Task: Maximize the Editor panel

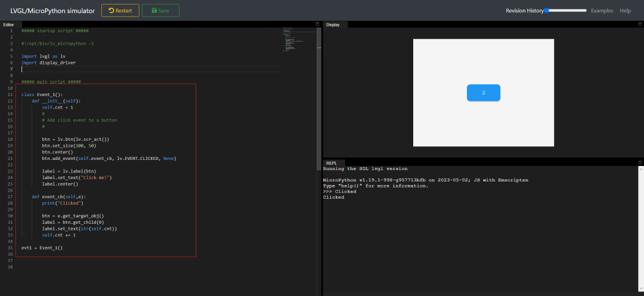Action: tap(317, 24)
